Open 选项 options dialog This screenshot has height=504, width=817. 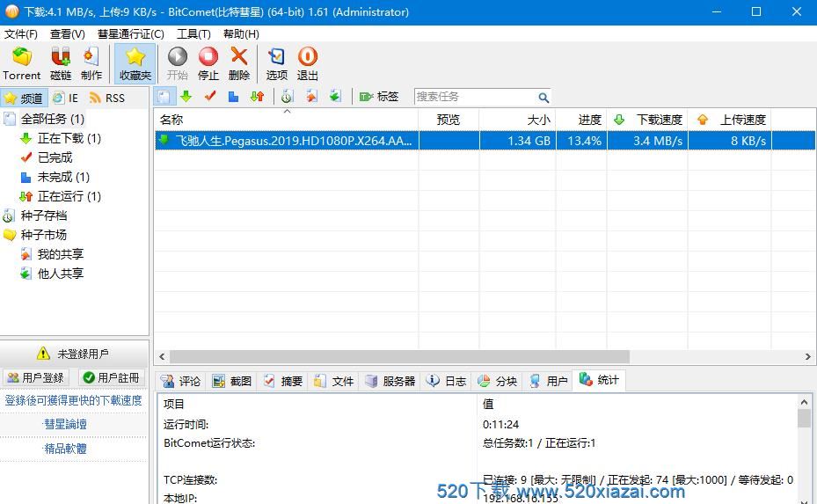[x=277, y=63]
